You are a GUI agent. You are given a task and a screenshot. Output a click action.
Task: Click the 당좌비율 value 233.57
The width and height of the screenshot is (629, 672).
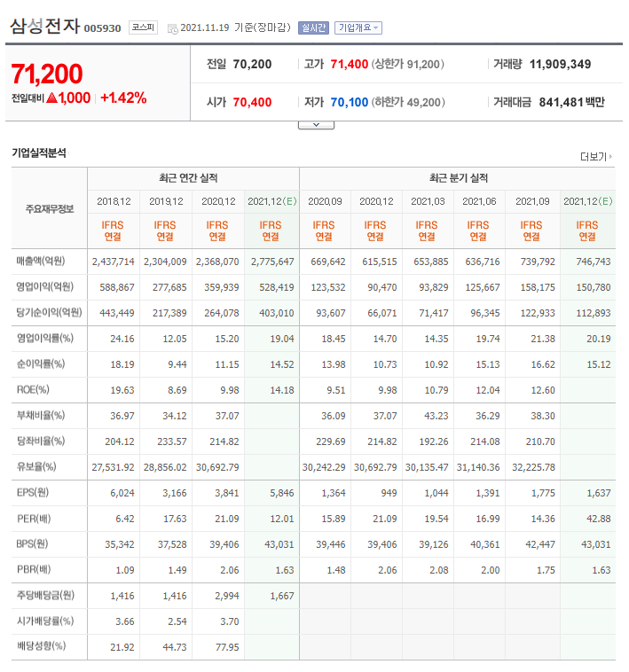171,441
